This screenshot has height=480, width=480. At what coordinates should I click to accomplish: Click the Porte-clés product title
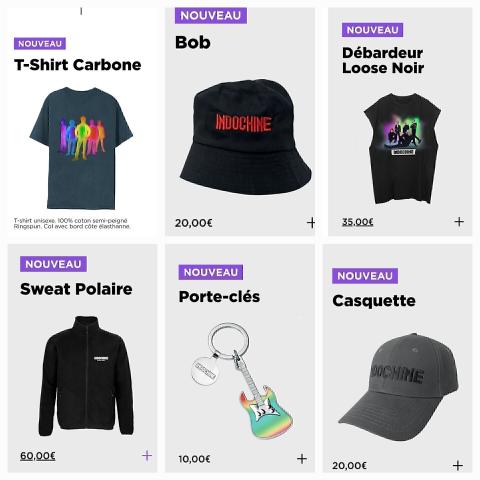click(x=219, y=296)
